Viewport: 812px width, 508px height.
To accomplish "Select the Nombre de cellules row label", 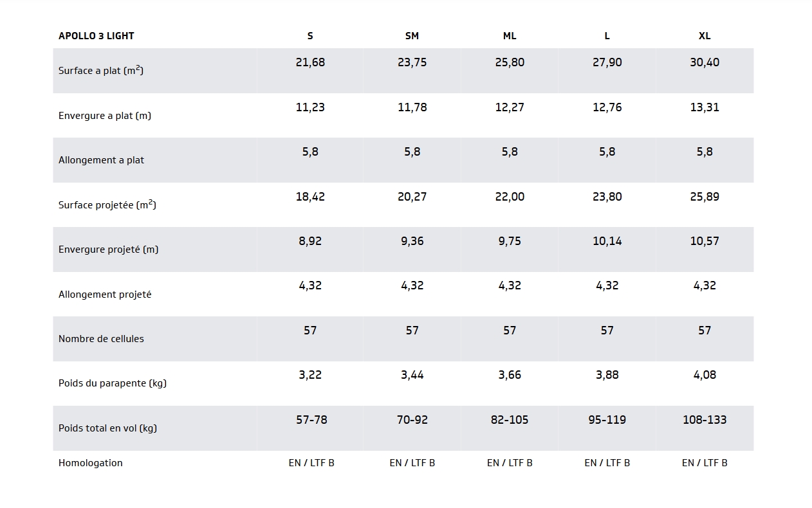I will click(101, 339).
